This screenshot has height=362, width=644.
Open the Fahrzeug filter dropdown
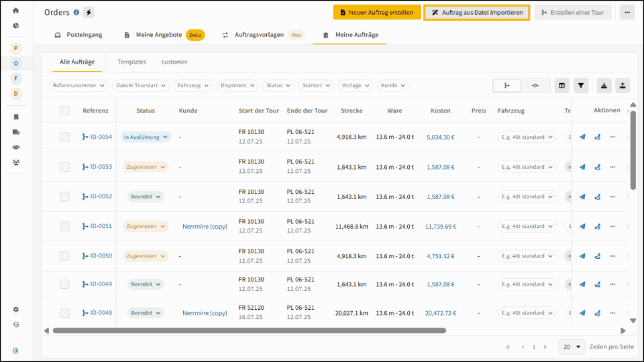point(193,85)
